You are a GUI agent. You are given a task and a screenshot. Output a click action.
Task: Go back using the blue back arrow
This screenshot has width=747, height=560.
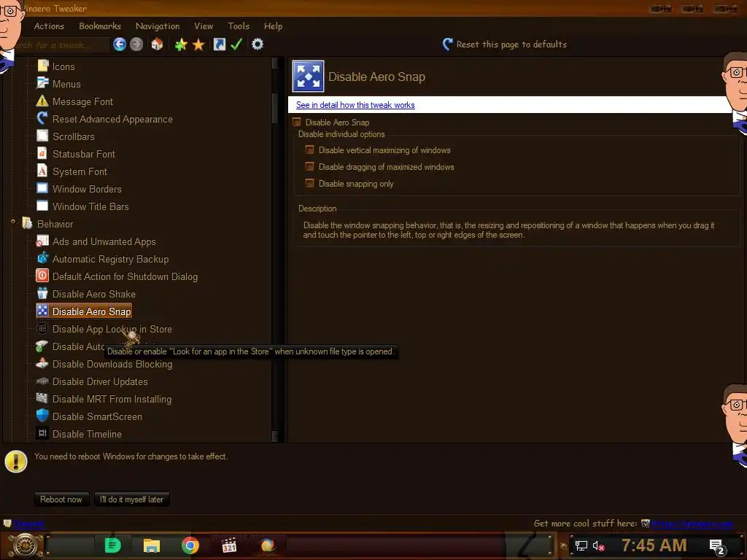(x=120, y=44)
